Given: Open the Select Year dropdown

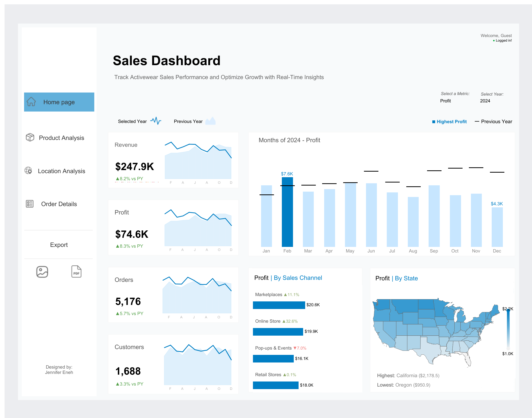Looking at the screenshot, I should click(x=485, y=101).
